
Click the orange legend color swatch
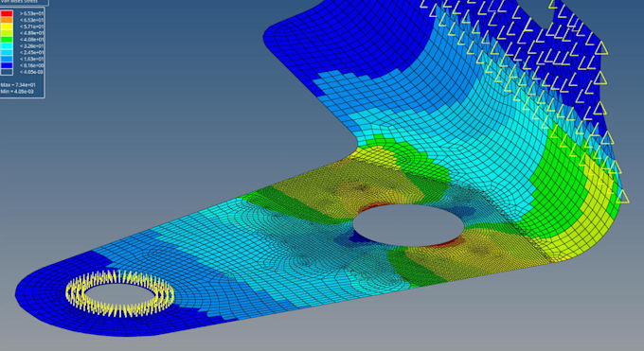7,20
